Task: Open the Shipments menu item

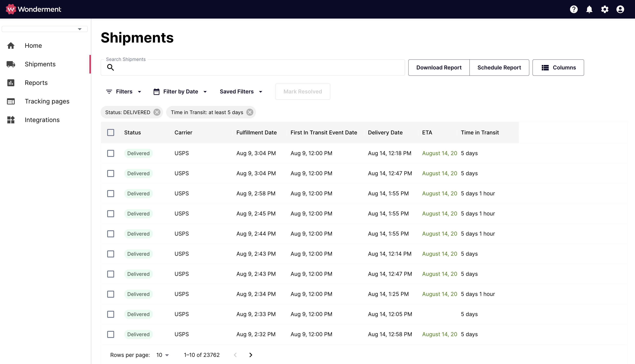Action: pos(40,64)
